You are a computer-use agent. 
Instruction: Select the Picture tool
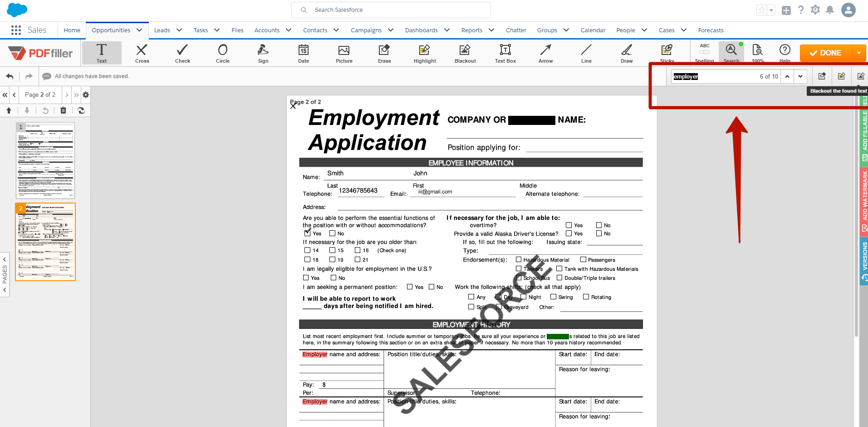(344, 53)
